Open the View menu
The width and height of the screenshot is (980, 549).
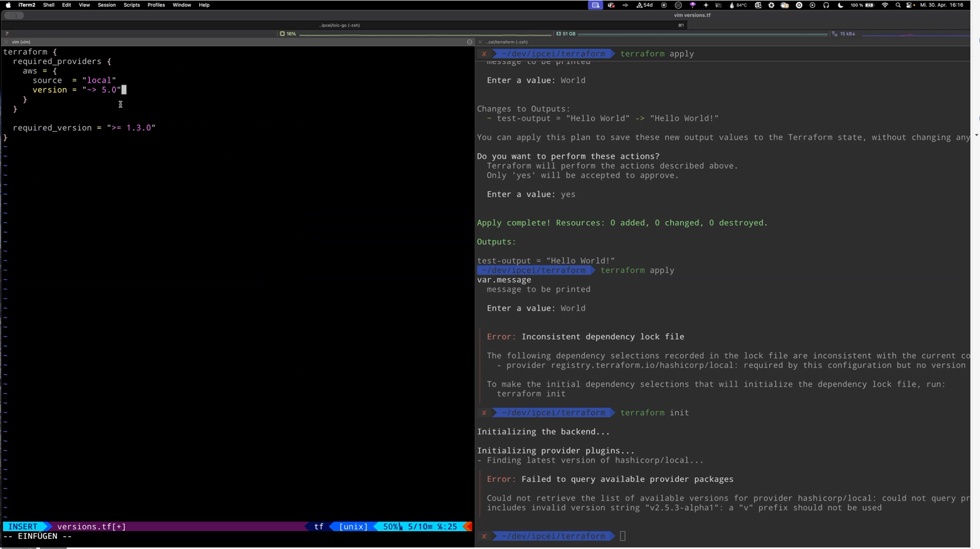pos(84,5)
